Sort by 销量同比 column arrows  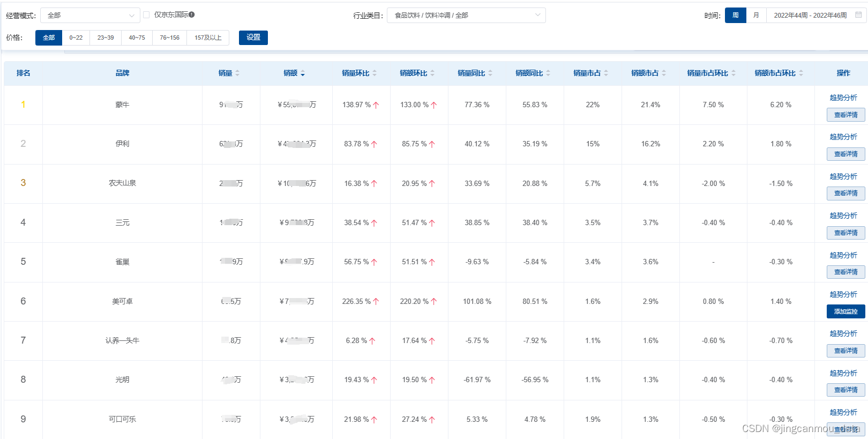click(x=490, y=73)
